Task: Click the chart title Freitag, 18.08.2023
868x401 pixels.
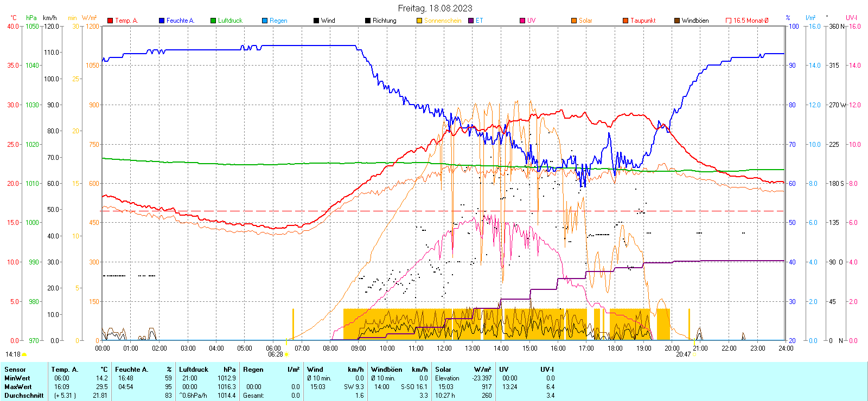Action: (x=435, y=8)
